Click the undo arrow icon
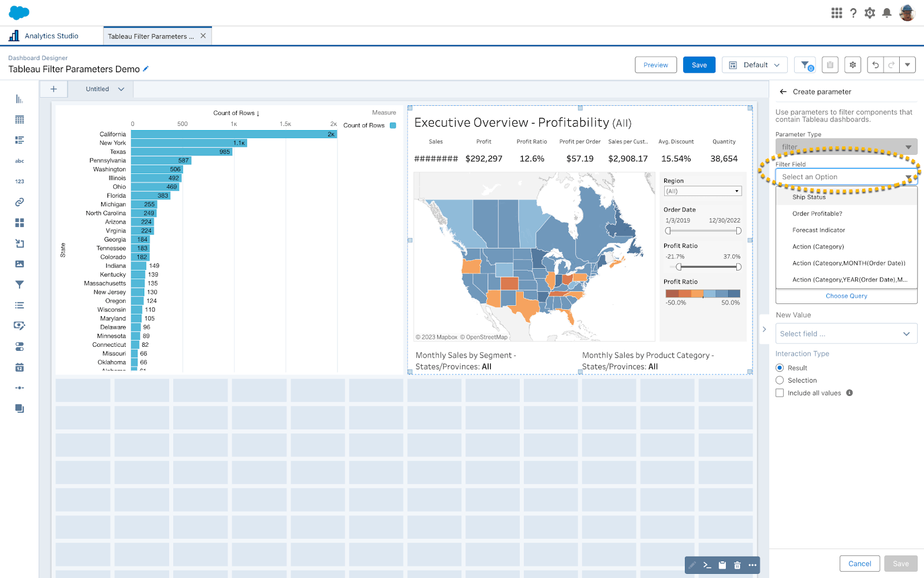The width and height of the screenshot is (924, 578). (x=875, y=65)
